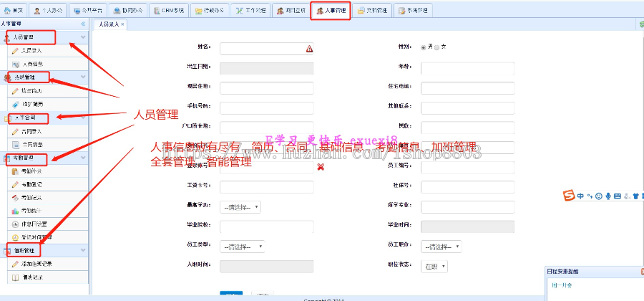Click the 考勤统计 bar chart icon
The height and width of the screenshot is (301, 644).
(x=15, y=211)
